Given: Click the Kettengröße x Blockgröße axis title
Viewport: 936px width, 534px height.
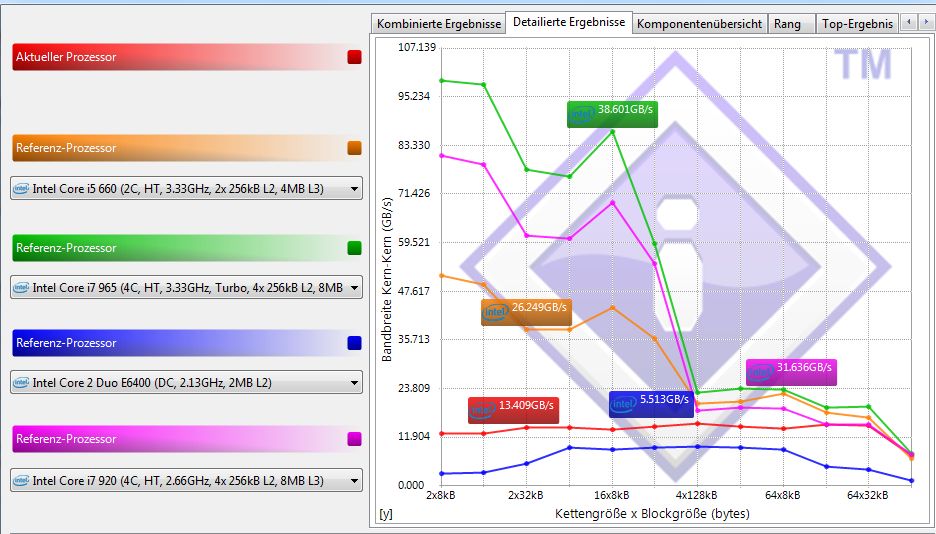Looking at the screenshot, I should point(652,514).
